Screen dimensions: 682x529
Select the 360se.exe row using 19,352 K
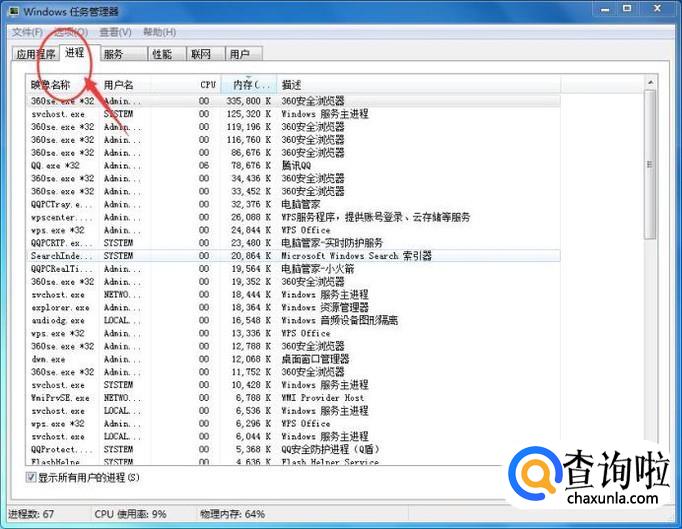tap(293, 281)
